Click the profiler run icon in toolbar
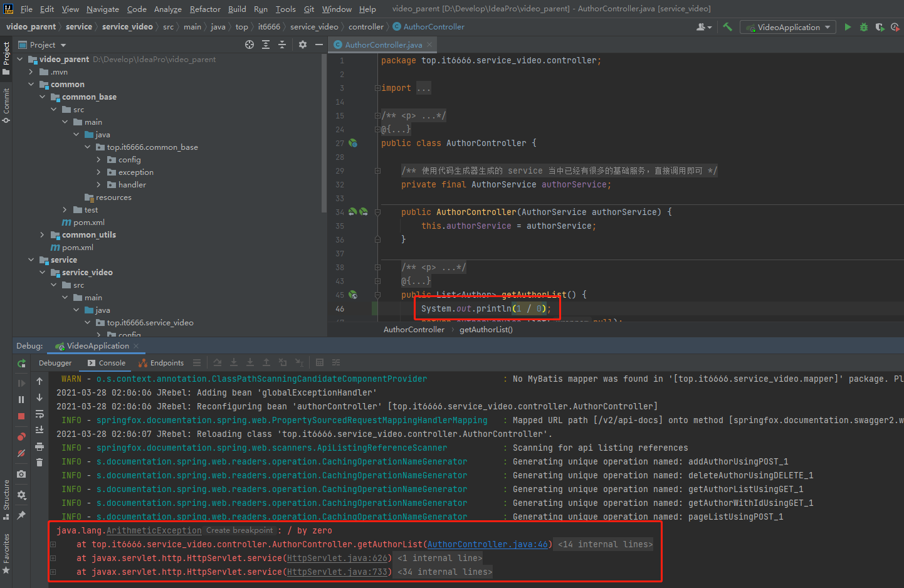The image size is (904, 588). pyautogui.click(x=895, y=27)
